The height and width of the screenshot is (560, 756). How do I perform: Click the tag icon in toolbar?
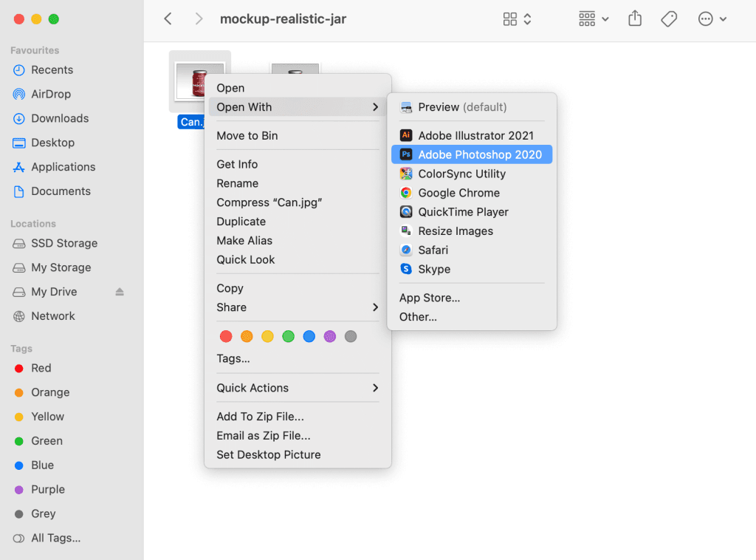tap(669, 18)
